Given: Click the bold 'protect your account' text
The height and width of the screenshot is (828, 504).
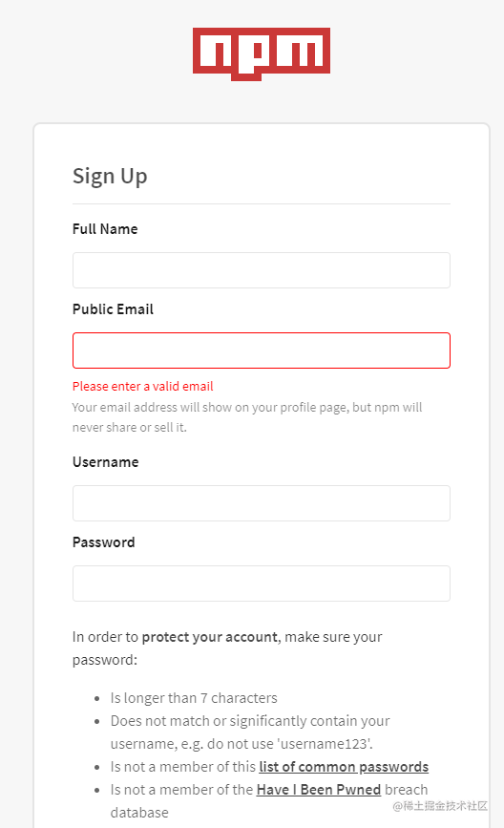Looking at the screenshot, I should pos(209,637).
